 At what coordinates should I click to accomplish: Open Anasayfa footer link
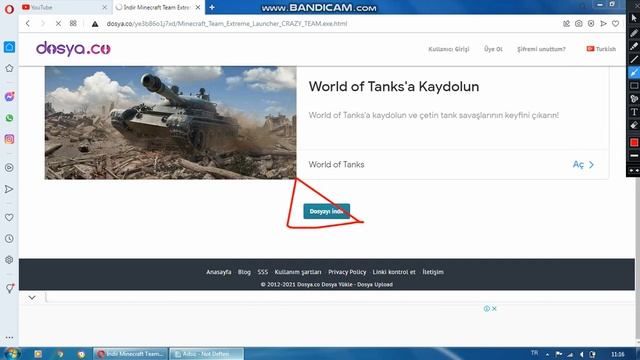218,272
